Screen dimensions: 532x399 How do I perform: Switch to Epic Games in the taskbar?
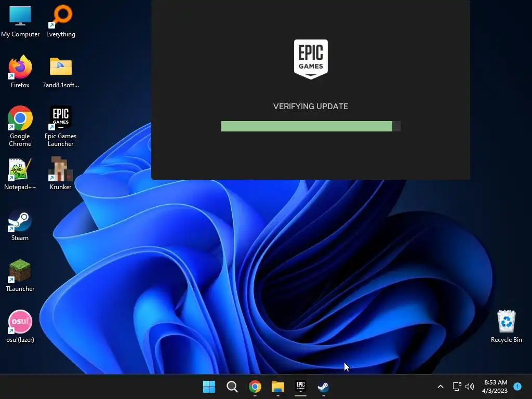tap(301, 387)
